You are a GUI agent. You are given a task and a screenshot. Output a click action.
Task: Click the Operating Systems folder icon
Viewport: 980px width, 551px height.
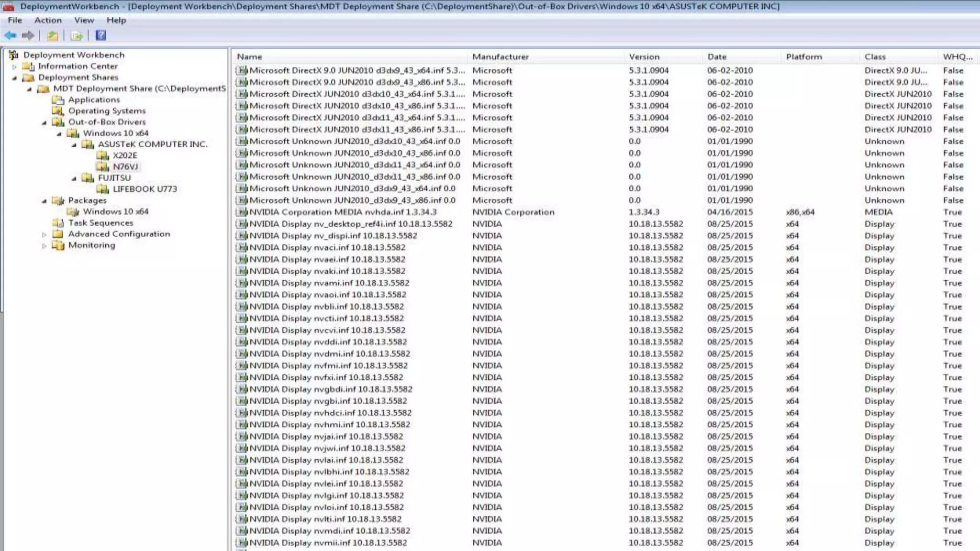tap(58, 110)
